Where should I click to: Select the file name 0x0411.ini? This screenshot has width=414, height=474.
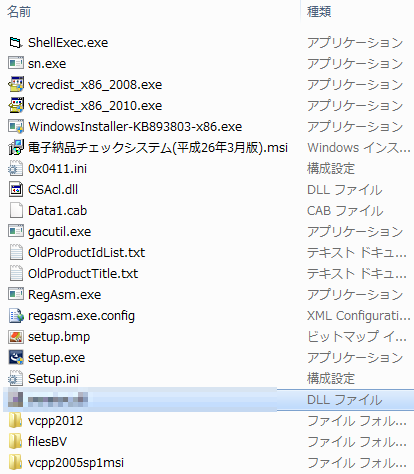57,169
